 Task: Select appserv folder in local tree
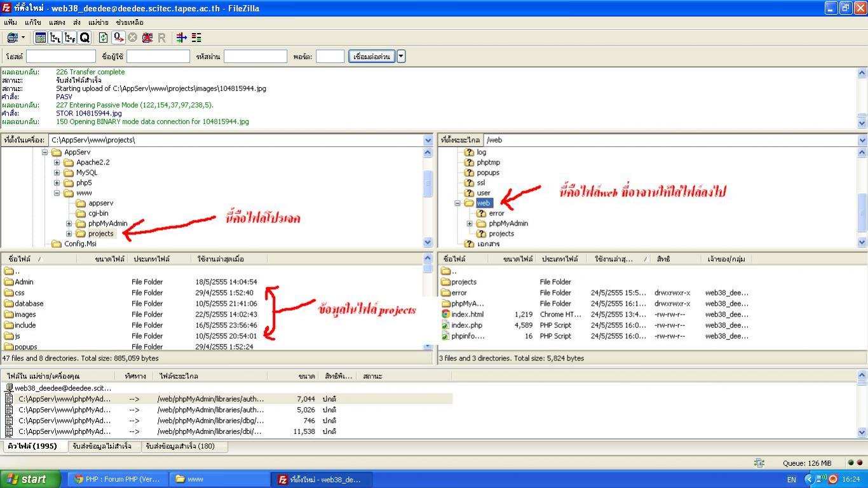100,203
